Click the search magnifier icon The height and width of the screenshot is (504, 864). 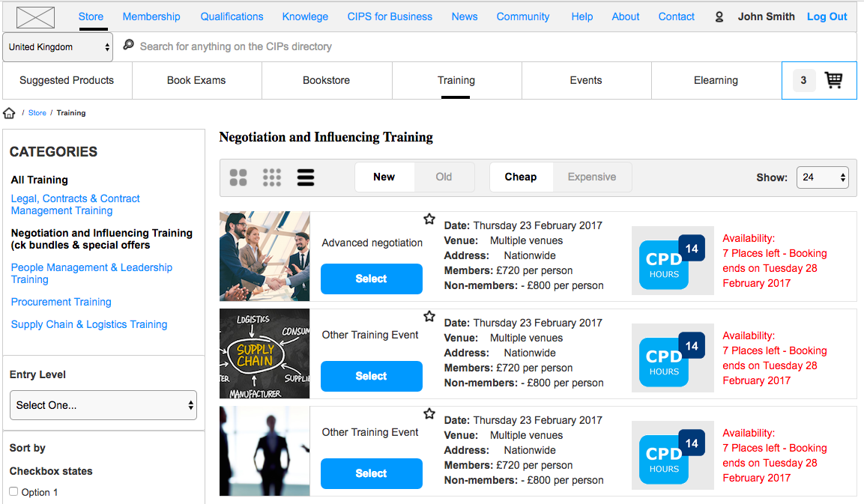[x=128, y=45]
